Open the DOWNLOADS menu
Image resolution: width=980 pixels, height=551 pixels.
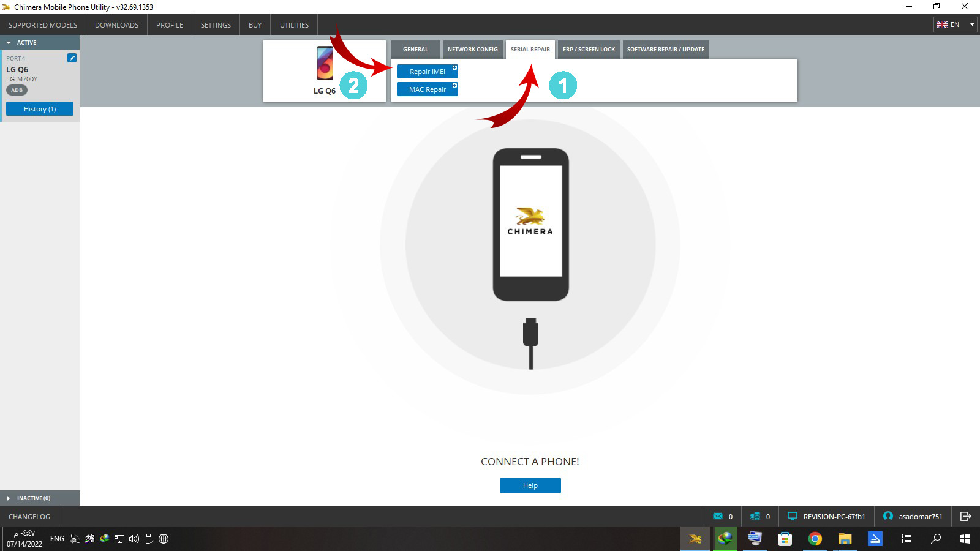coord(116,25)
